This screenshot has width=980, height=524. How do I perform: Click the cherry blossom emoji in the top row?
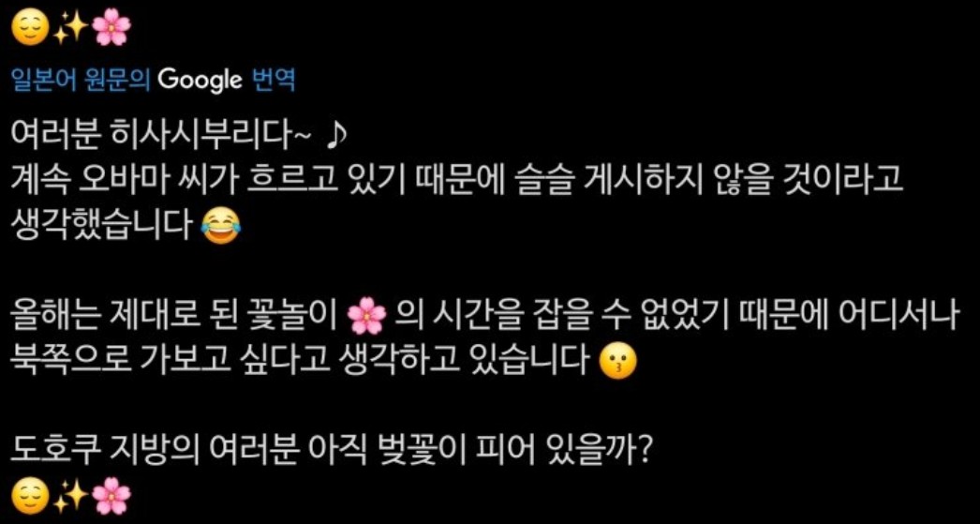pyautogui.click(x=111, y=29)
